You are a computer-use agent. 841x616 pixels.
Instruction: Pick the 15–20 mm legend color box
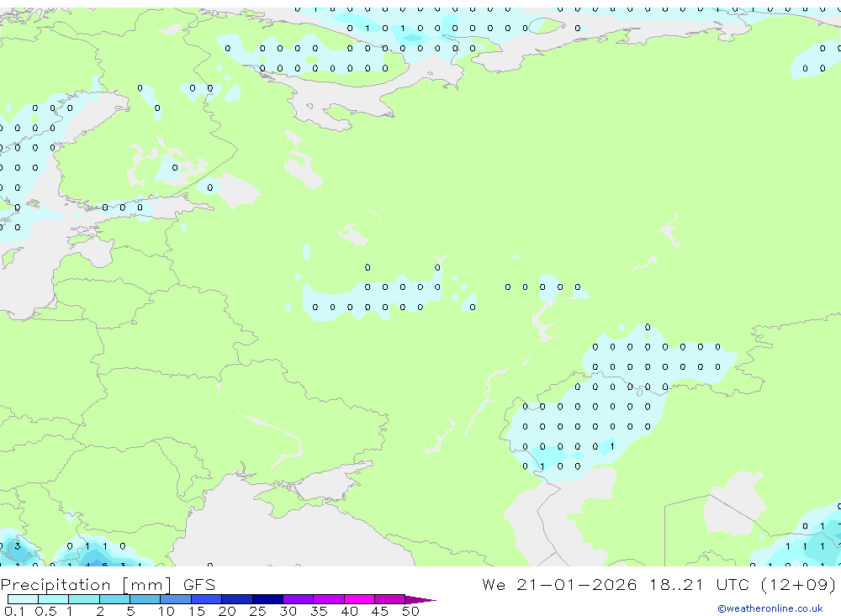click(207, 599)
